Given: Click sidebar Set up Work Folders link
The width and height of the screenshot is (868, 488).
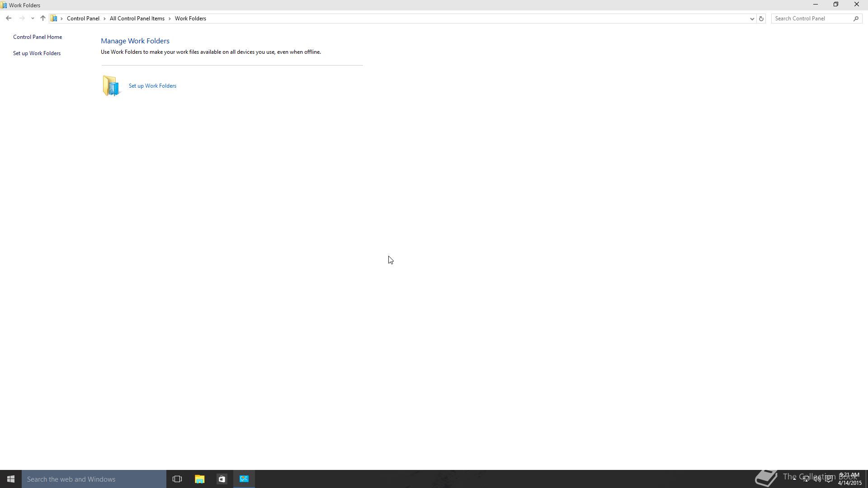Looking at the screenshot, I should 37,53.
